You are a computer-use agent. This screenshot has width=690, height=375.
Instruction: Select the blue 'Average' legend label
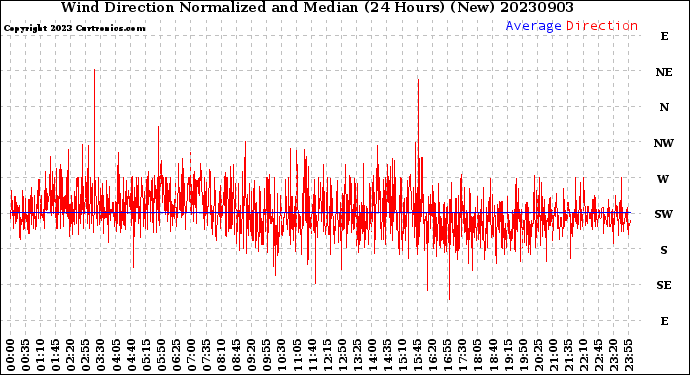point(533,26)
